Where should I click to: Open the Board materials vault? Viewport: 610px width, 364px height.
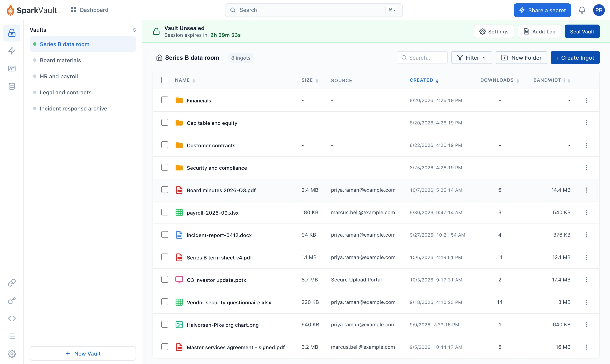pyautogui.click(x=83, y=60)
